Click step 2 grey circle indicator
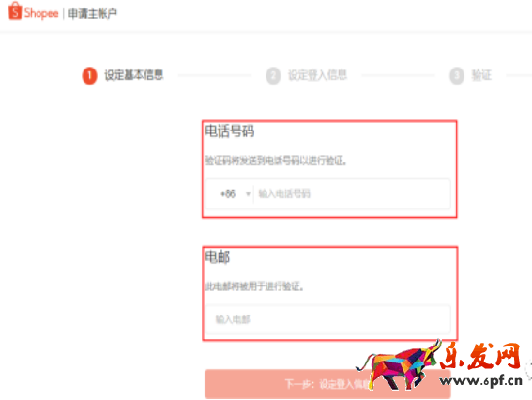 (x=273, y=75)
